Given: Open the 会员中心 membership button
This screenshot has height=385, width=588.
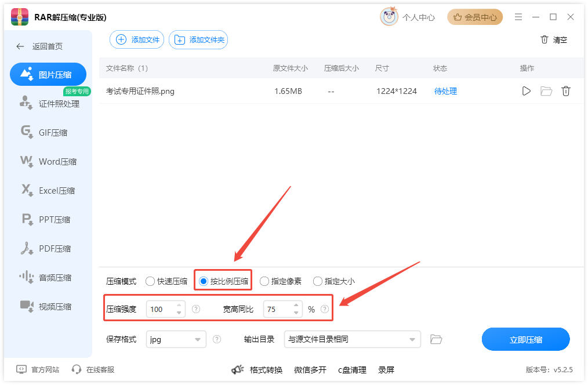Looking at the screenshot, I should (475, 17).
